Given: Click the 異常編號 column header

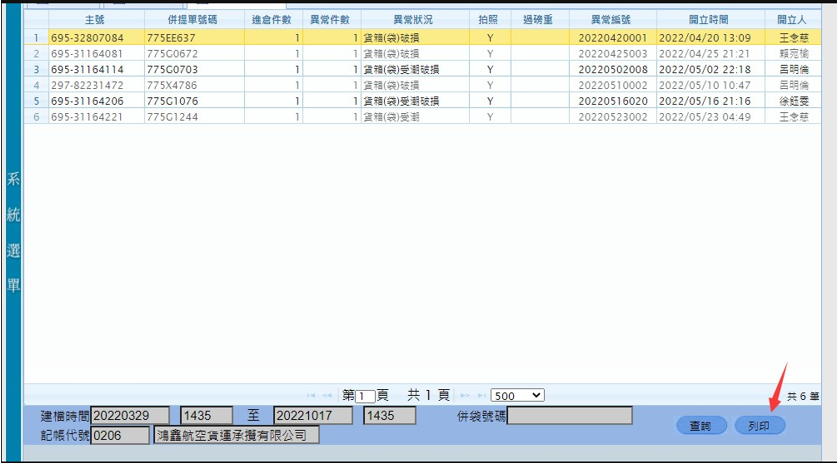Looking at the screenshot, I should tap(612, 19).
